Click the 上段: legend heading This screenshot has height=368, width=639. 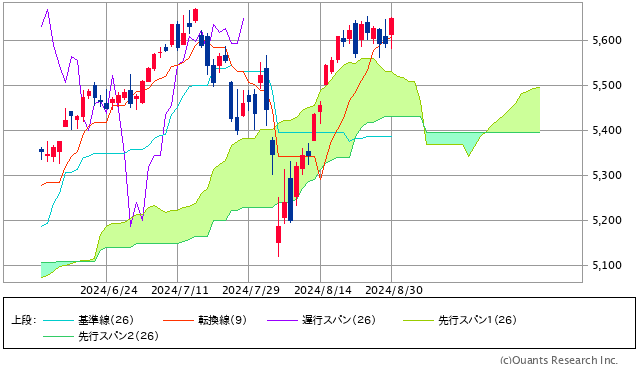(x=23, y=320)
